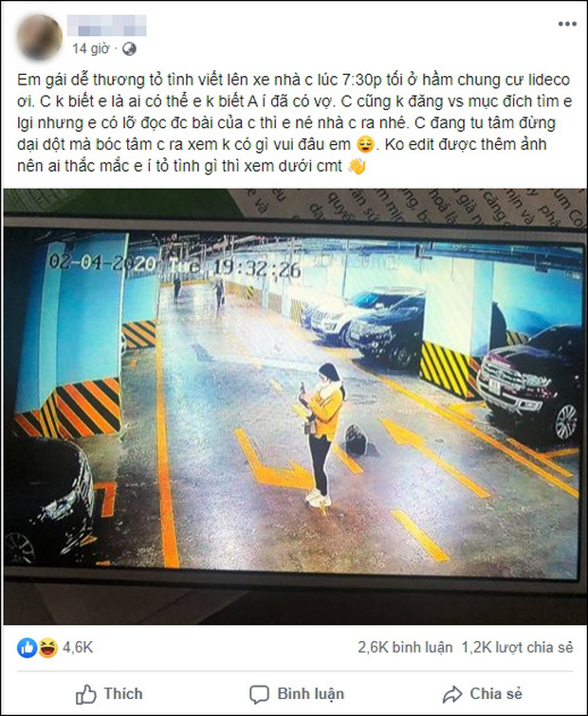Click the Haha laughing reaction icon
This screenshot has height=716, width=588.
pos(47,648)
